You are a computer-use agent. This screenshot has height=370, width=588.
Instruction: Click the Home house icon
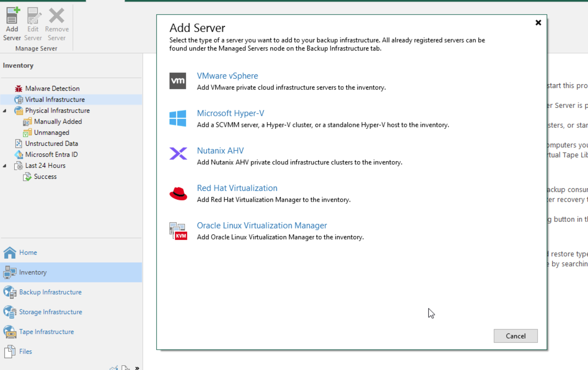pos(10,252)
